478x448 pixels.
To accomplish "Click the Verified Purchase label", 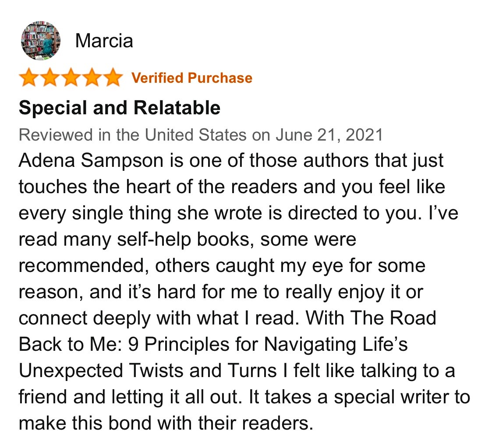I will pyautogui.click(x=192, y=78).
